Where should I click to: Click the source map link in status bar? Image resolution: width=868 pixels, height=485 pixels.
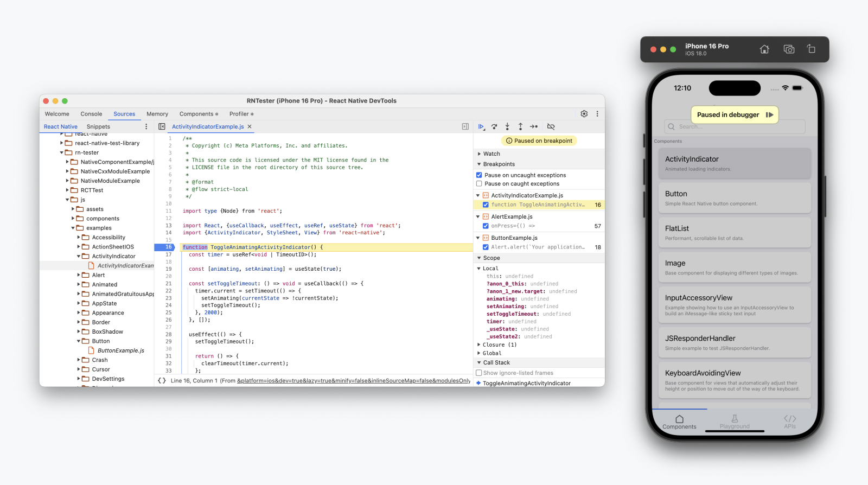353,381
